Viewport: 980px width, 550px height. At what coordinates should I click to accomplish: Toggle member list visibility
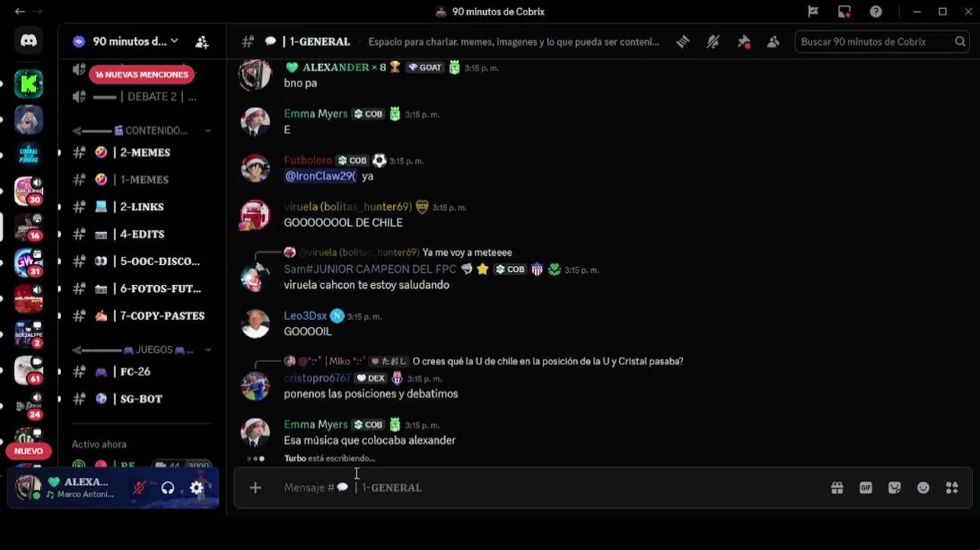click(773, 42)
